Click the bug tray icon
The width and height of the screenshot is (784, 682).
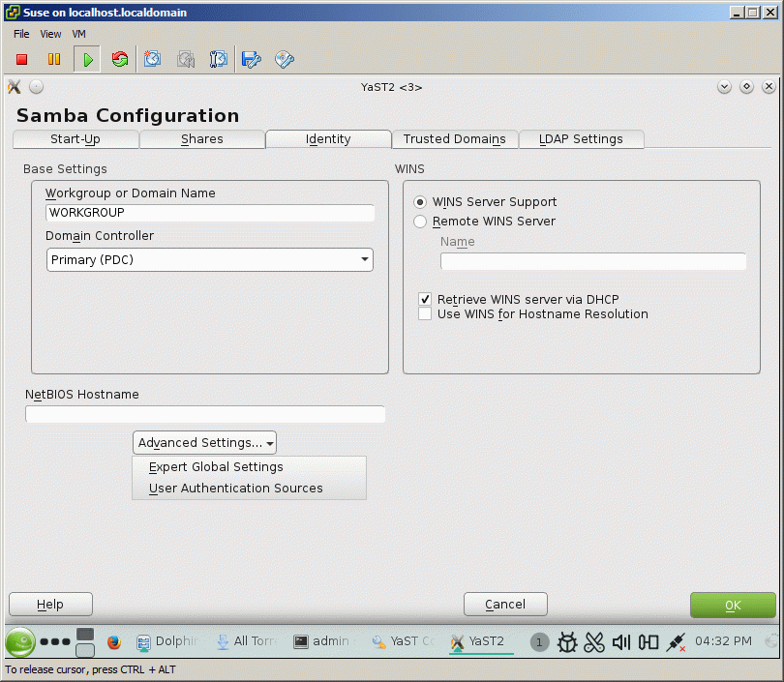coord(567,642)
